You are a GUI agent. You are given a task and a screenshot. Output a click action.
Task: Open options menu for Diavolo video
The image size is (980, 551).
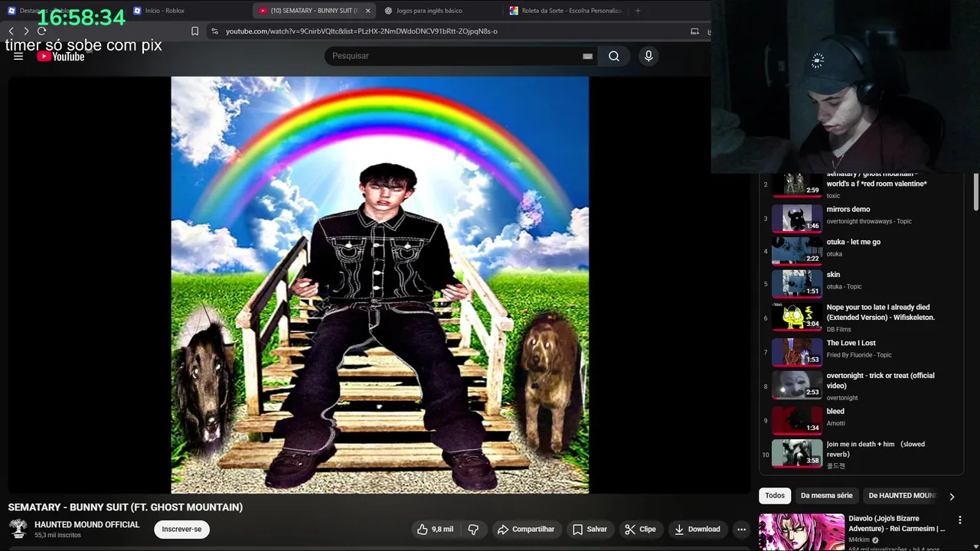959,520
